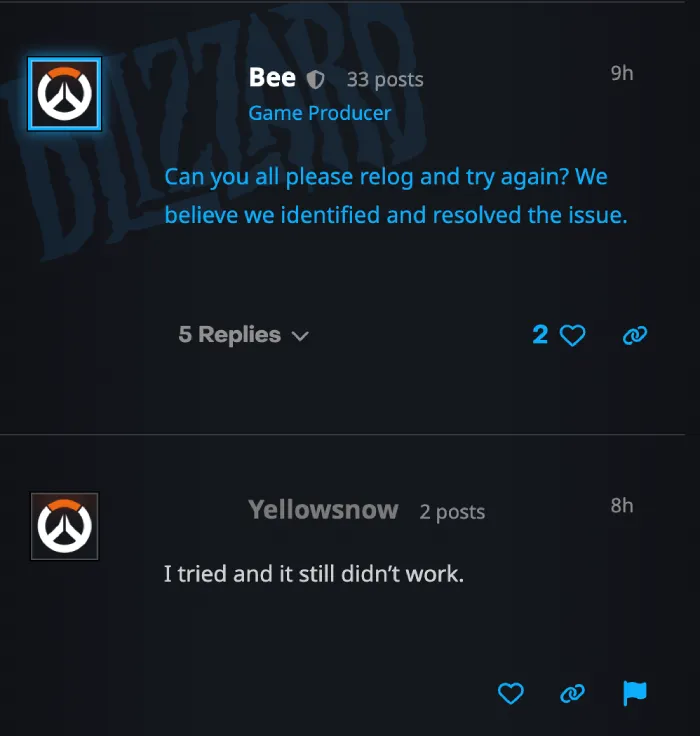
Task: Click Bee's relog message text
Action: 396,196
